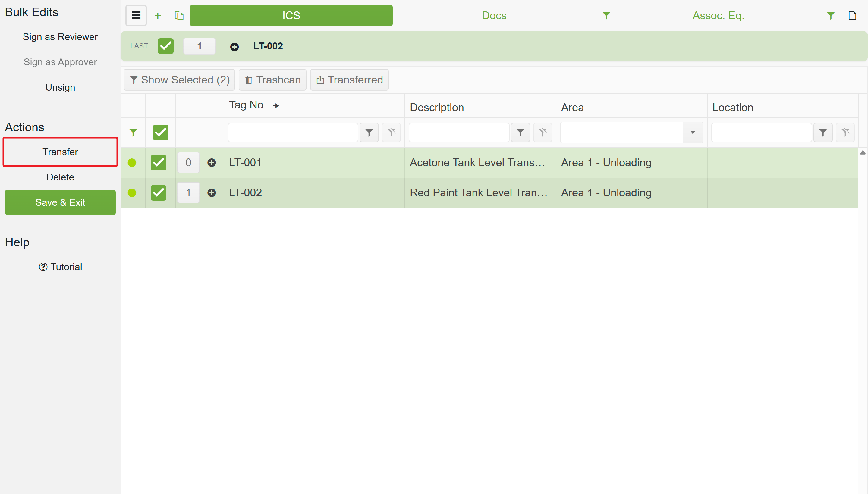The height and width of the screenshot is (494, 868).
Task: Uncheck the LT-002 row checkbox
Action: [x=159, y=193]
